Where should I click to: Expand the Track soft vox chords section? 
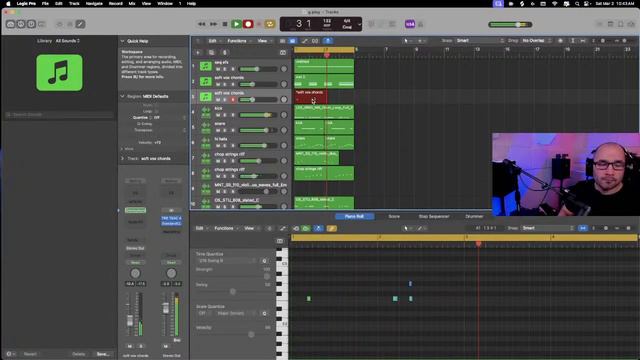[122, 158]
